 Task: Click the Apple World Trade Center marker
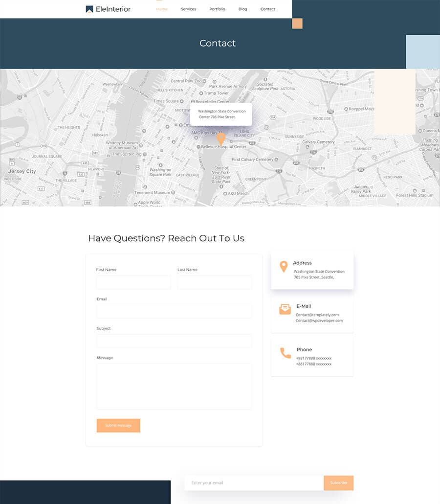click(x=135, y=205)
